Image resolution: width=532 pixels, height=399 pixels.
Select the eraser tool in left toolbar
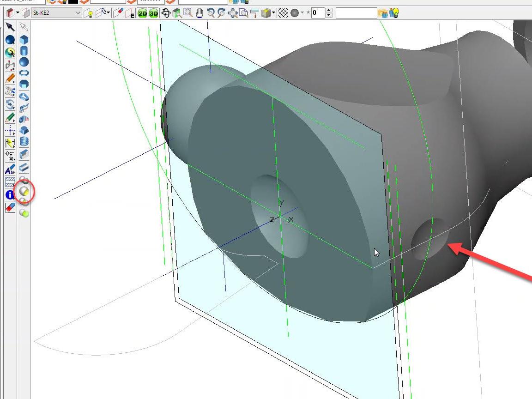[10, 207]
